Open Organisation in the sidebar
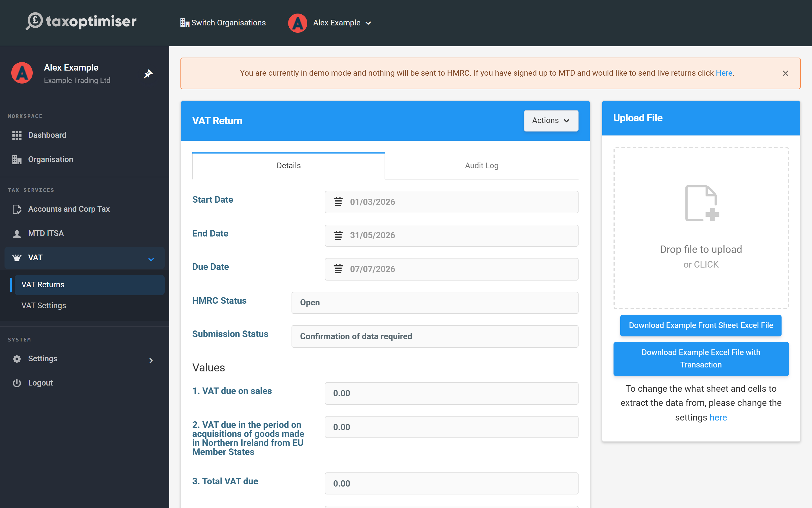Viewport: 812px width, 508px height. click(85, 159)
